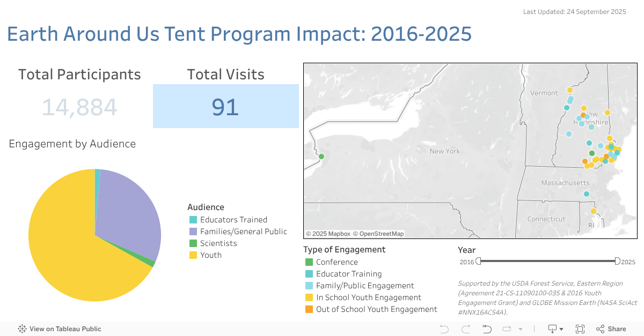Click the Revert view icon
Screen dimensions: 644x336
click(x=487, y=329)
